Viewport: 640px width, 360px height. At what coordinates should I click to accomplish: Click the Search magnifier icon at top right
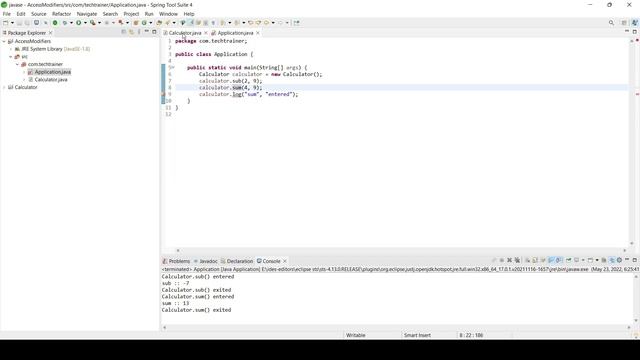pos(611,22)
